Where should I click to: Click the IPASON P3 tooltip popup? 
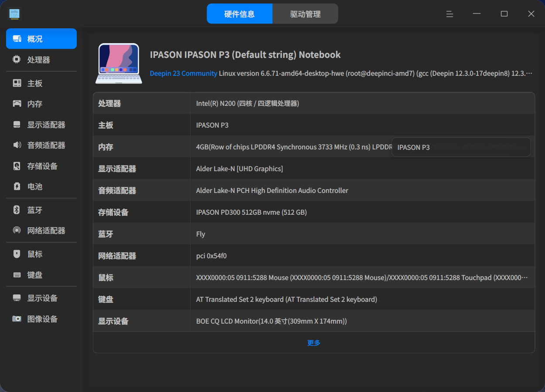[x=461, y=147]
